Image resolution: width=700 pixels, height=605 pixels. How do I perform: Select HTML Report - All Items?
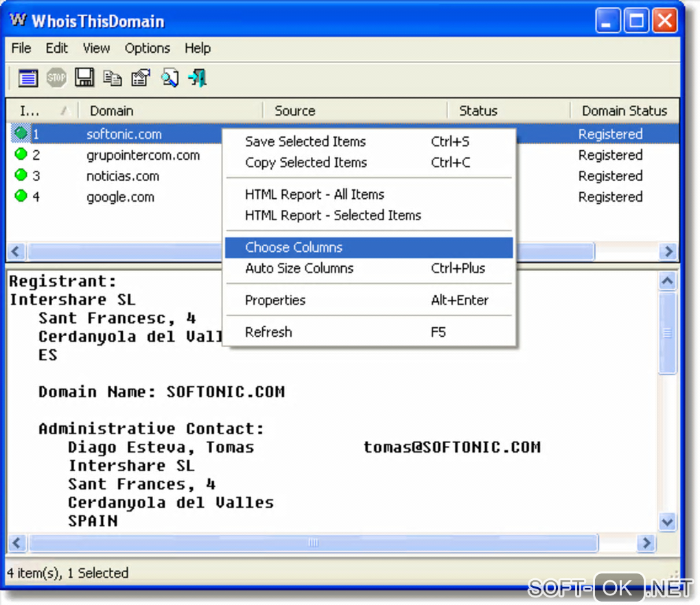[x=369, y=194]
